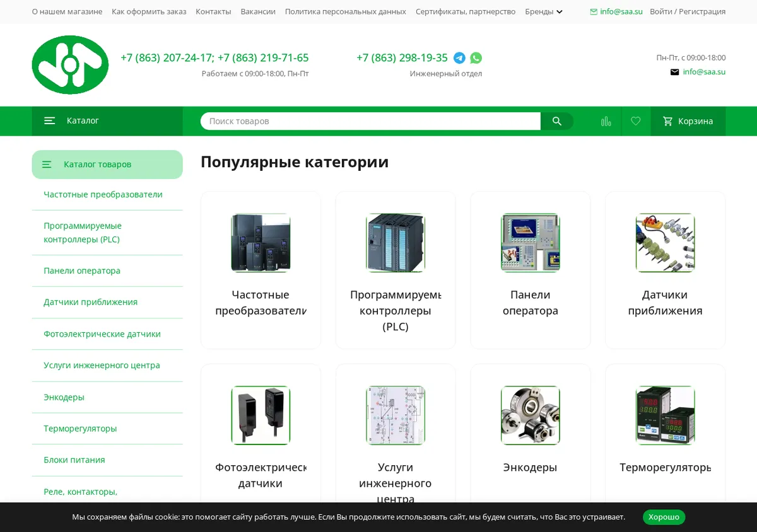The width and height of the screenshot is (757, 532).
Task: Open the Telegram messenger icon
Action: (459, 58)
